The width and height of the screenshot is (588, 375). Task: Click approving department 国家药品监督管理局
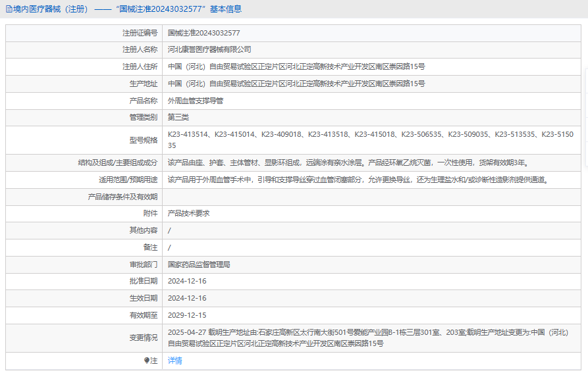tap(199, 264)
